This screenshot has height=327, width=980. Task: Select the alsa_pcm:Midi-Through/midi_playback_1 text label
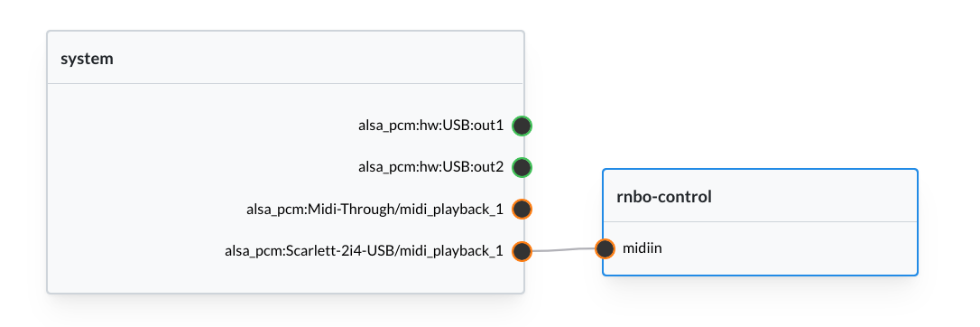point(375,210)
